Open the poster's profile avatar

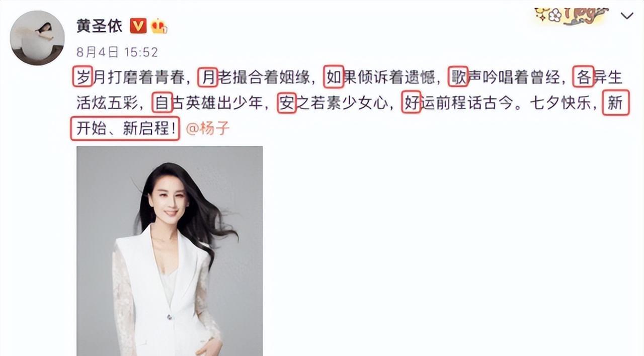point(37,38)
